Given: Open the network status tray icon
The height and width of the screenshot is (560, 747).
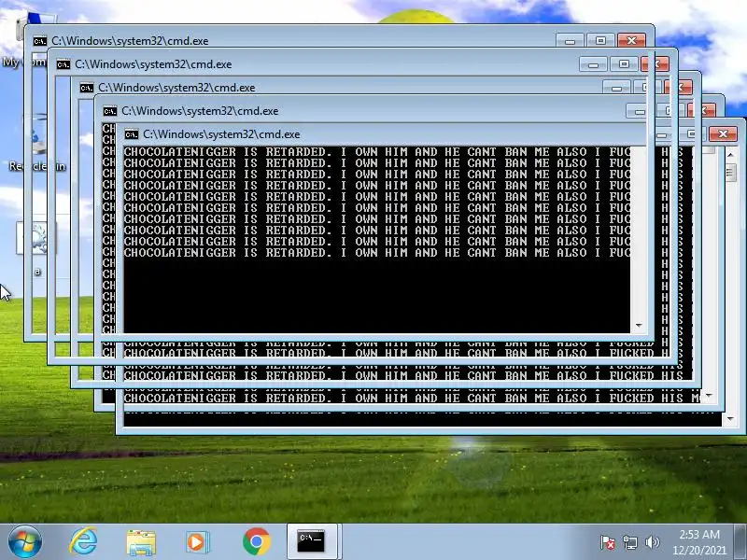Looking at the screenshot, I should pyautogui.click(x=629, y=542).
